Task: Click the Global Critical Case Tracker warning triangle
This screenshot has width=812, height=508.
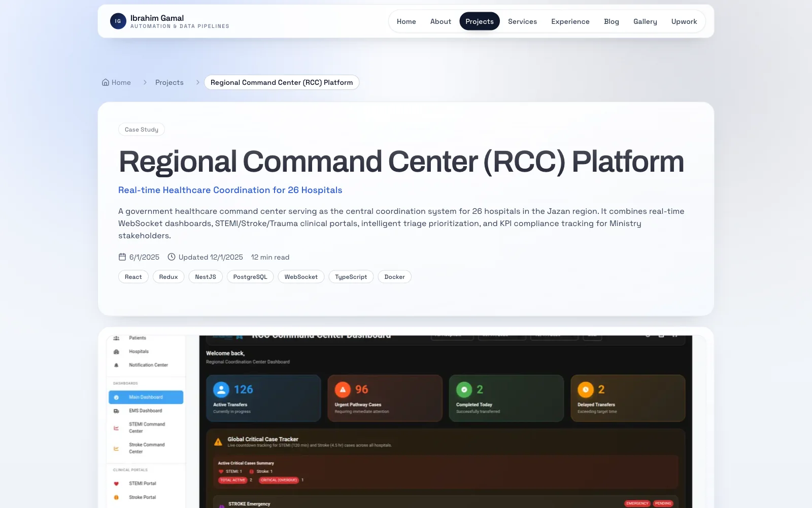Action: tap(218, 441)
